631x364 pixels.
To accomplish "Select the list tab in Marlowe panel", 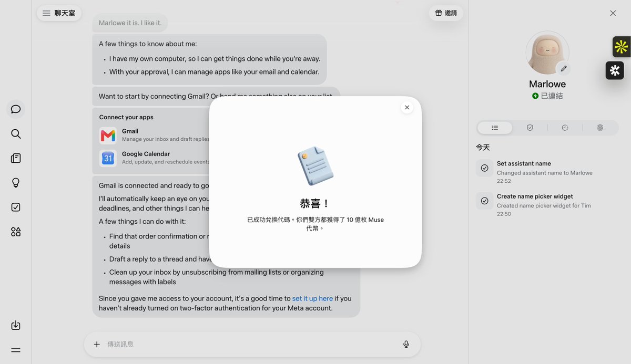I will pos(495,128).
